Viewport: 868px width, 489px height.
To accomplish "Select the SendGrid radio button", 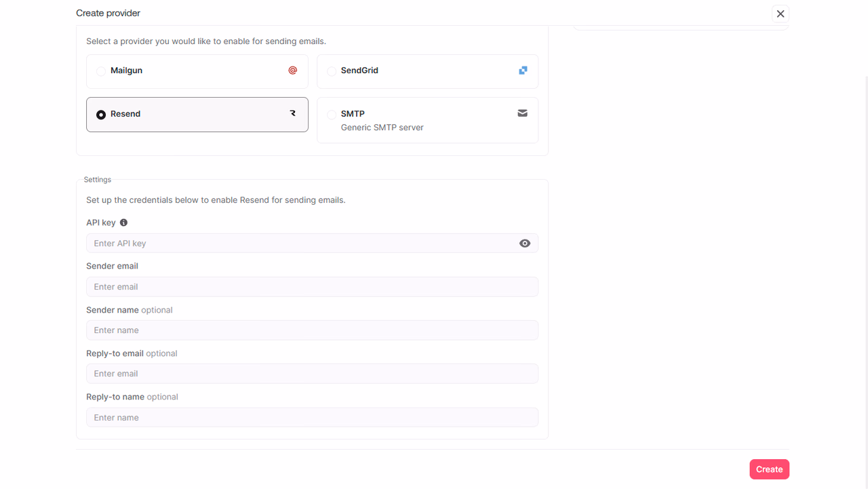I will 332,71.
